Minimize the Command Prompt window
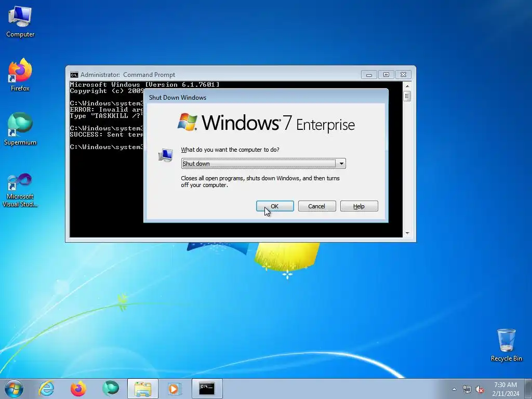The width and height of the screenshot is (532, 399). [x=369, y=75]
